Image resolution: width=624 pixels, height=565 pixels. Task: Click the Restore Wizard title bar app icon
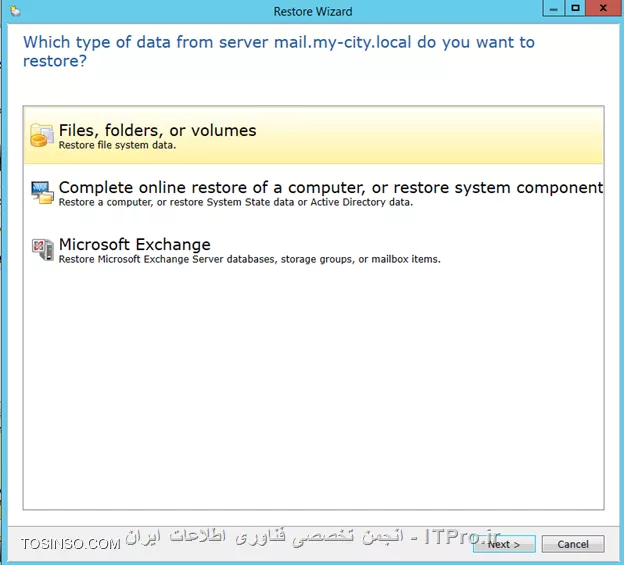[15, 10]
